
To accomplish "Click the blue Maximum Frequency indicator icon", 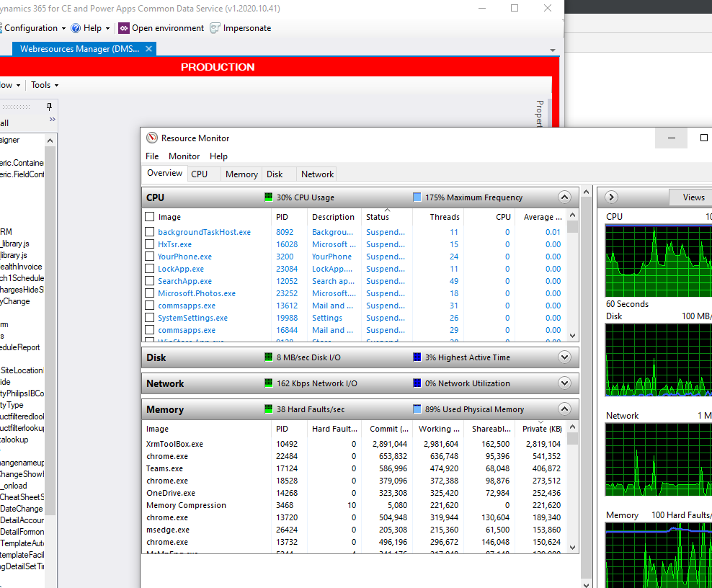I will 417,197.
